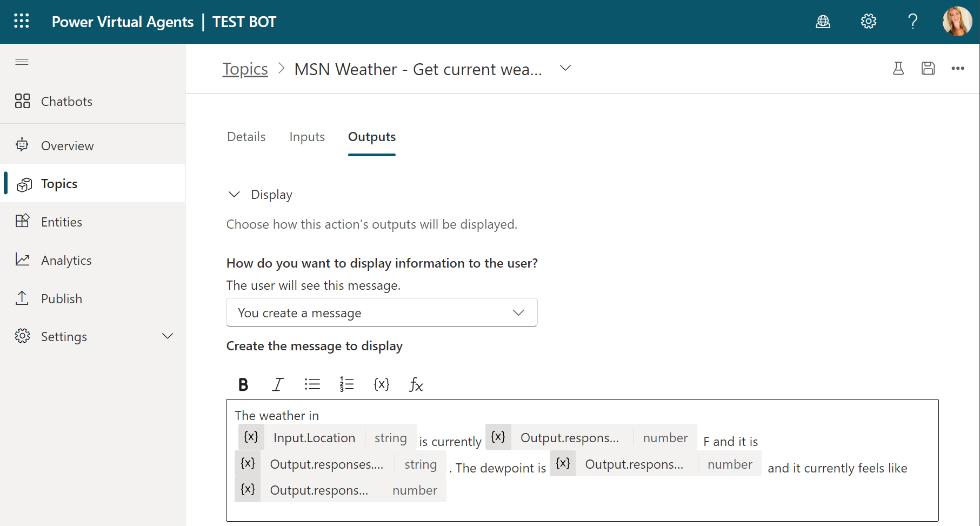Image resolution: width=980 pixels, height=526 pixels.
Task: Open the more options ellipsis menu
Action: [958, 68]
